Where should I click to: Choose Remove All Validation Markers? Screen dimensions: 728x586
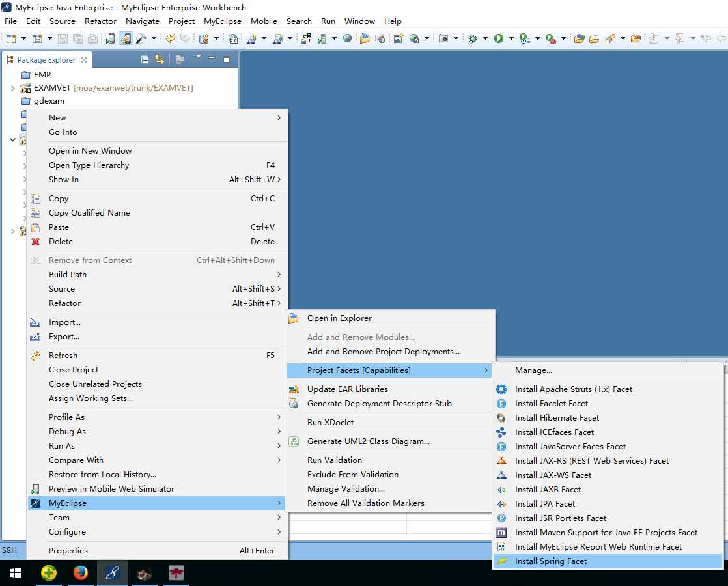[x=391, y=503]
